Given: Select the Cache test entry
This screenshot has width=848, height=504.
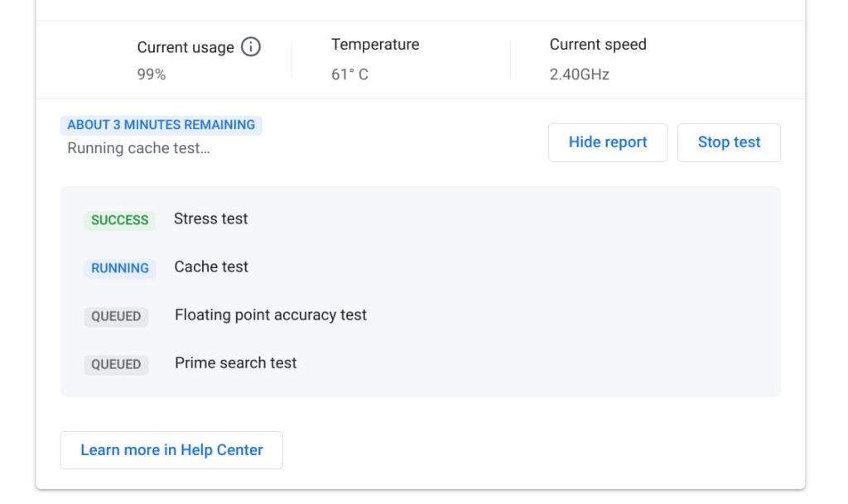Looking at the screenshot, I should 211,266.
